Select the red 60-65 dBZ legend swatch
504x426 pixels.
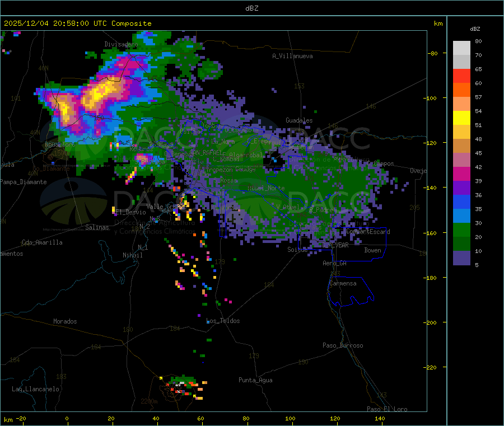click(461, 76)
